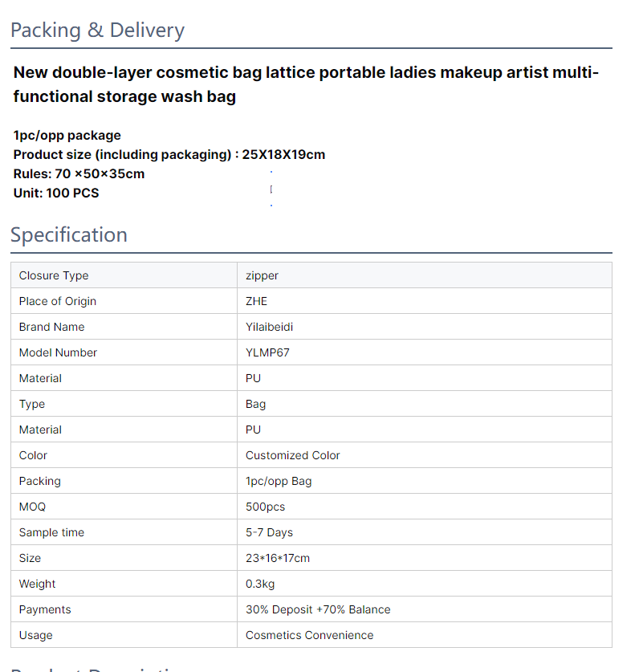
Task: Select the Place of Origin value ZHE
Action: tap(256, 301)
